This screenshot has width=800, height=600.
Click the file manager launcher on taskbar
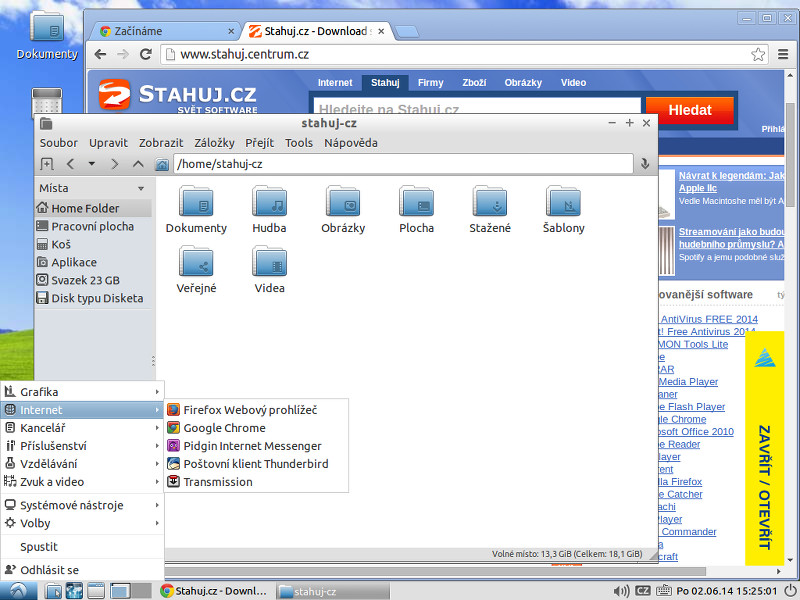(x=53, y=591)
